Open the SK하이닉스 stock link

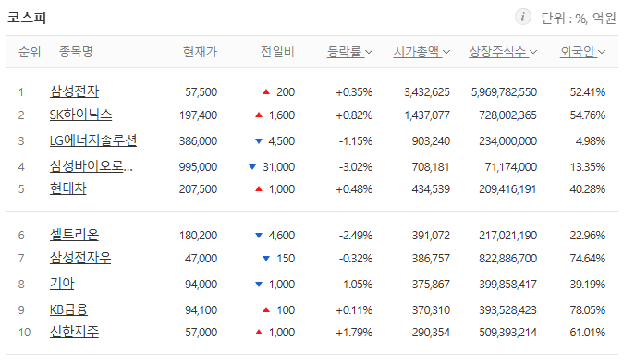80,115
